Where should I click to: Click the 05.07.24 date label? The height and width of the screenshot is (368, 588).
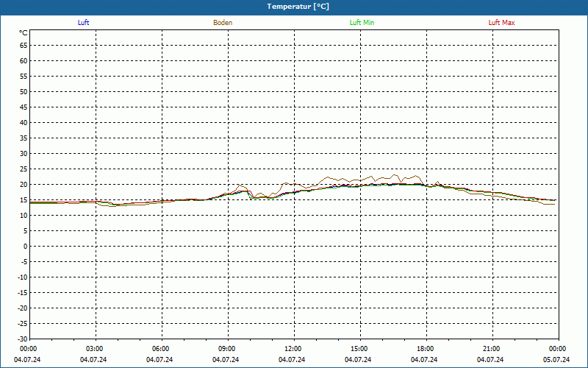(556, 359)
